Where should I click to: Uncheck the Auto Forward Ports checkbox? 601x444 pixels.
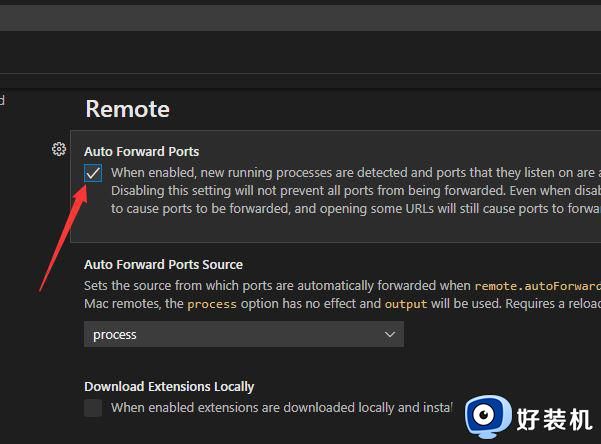tap(93, 173)
